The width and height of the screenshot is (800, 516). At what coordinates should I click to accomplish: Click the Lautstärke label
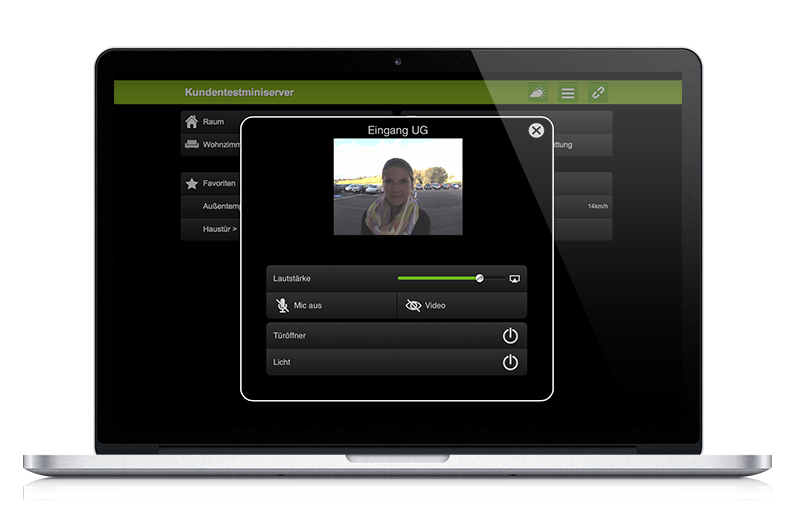(291, 278)
